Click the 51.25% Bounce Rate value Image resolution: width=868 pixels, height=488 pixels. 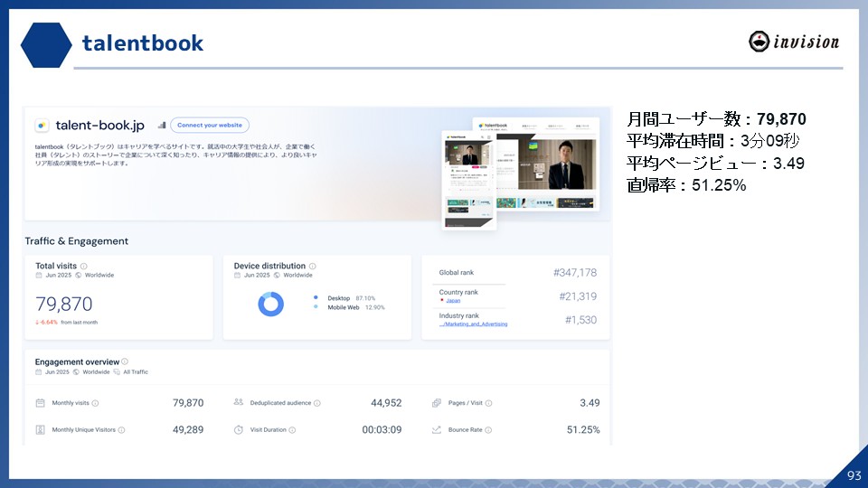tap(583, 429)
